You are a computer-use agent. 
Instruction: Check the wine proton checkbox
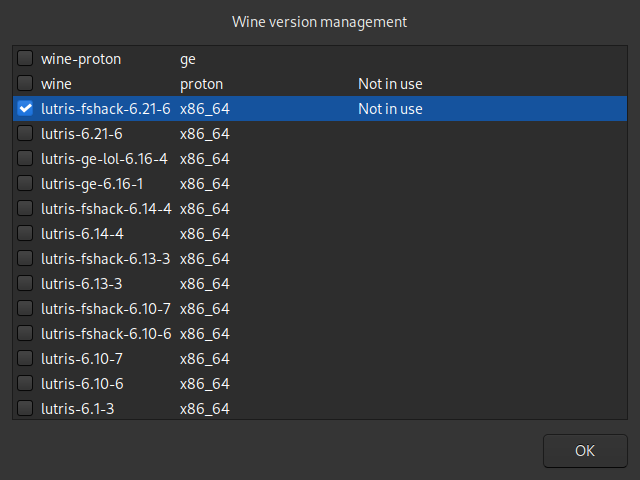25,83
